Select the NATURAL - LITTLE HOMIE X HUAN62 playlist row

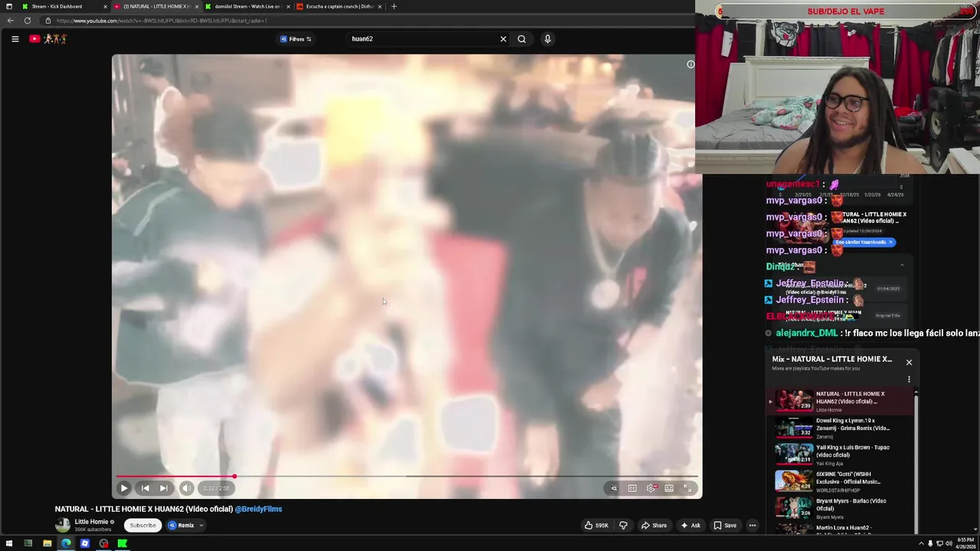(840, 401)
